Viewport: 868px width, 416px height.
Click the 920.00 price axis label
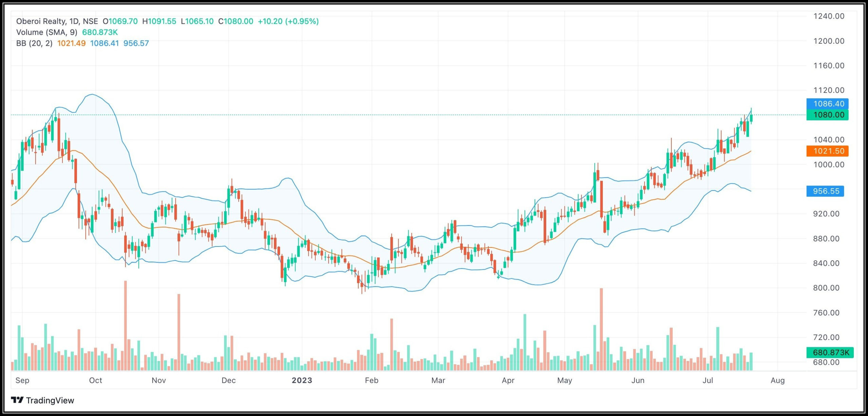pos(826,214)
